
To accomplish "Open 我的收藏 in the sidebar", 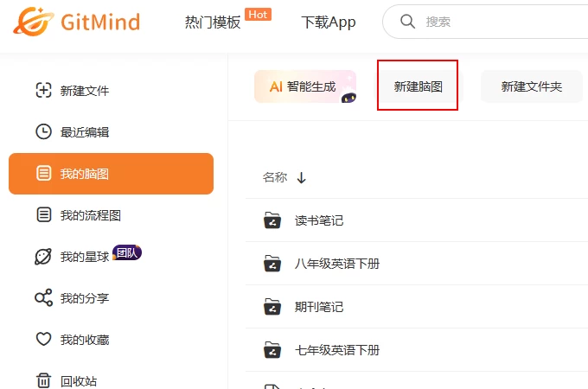I will click(x=85, y=340).
